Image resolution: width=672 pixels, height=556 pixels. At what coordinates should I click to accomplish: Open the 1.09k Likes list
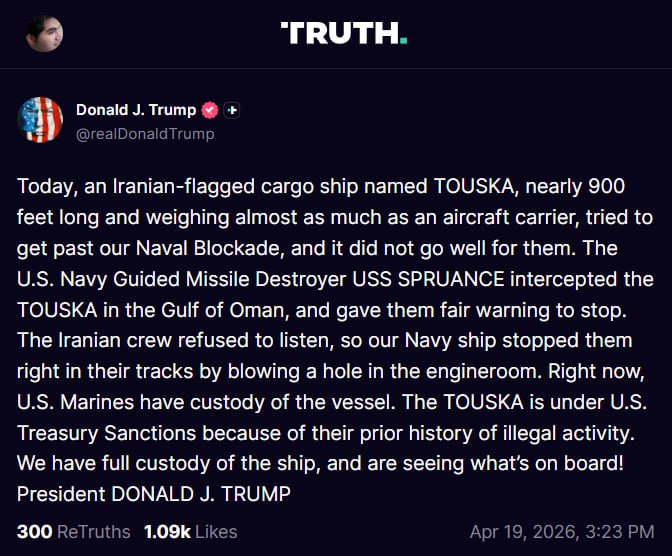click(190, 531)
